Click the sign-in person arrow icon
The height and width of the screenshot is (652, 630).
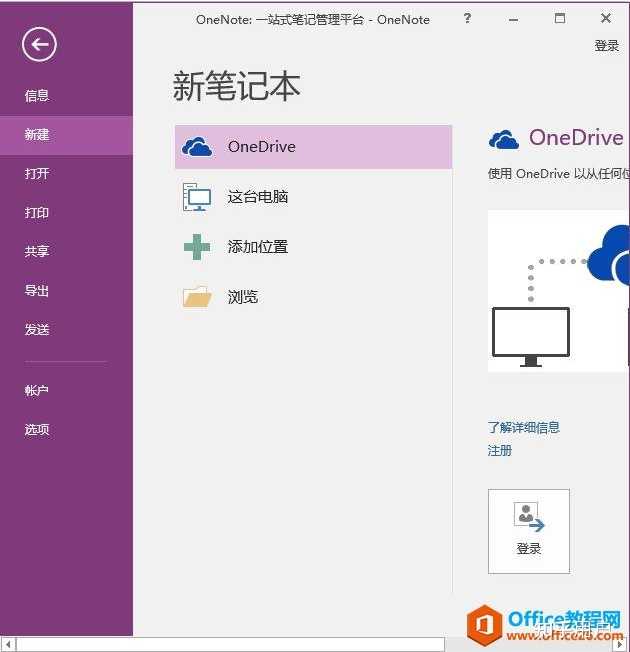point(529,517)
